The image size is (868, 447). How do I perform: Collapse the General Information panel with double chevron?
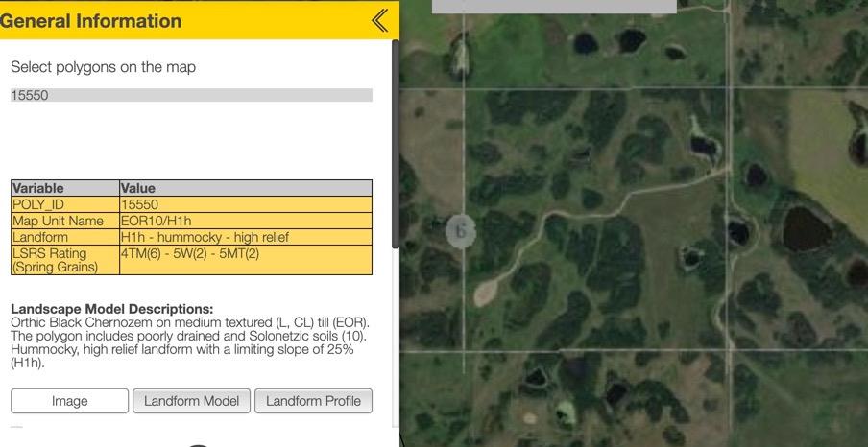click(x=380, y=20)
